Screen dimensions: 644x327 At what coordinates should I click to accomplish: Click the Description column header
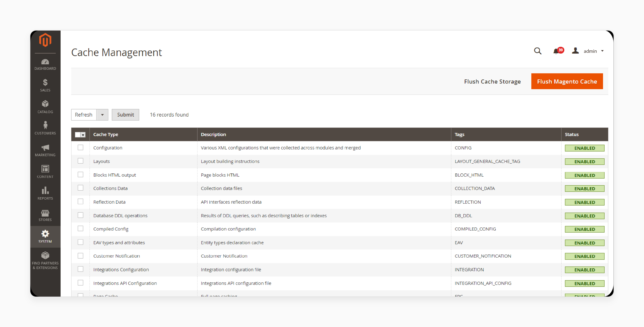pyautogui.click(x=324, y=135)
